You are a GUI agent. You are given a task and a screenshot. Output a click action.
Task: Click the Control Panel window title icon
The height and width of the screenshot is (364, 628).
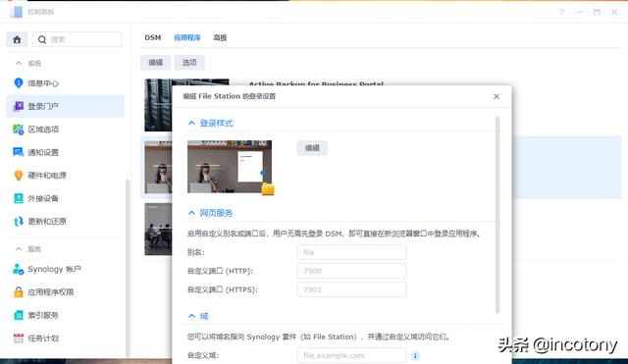point(16,12)
